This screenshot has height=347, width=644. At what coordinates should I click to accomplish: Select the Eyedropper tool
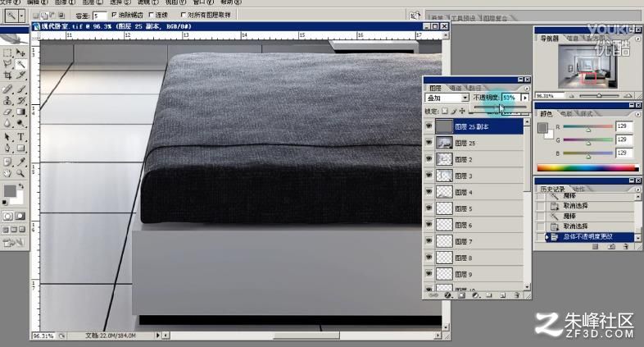(x=20, y=162)
